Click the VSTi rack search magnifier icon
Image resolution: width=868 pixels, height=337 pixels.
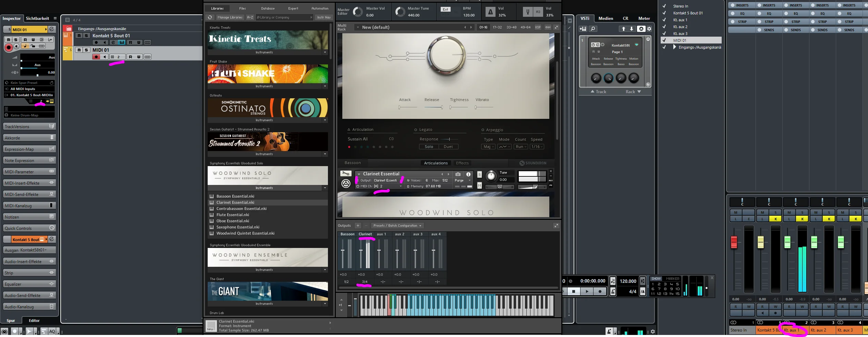coord(593,29)
